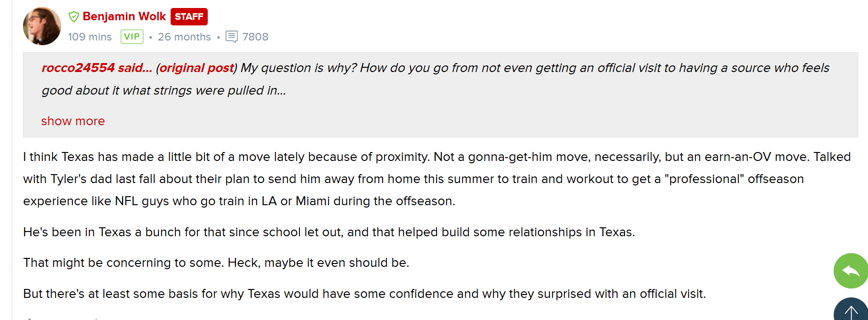This screenshot has width=868, height=320.
Task: Click the final paragraph about official visit
Action: coord(364,294)
